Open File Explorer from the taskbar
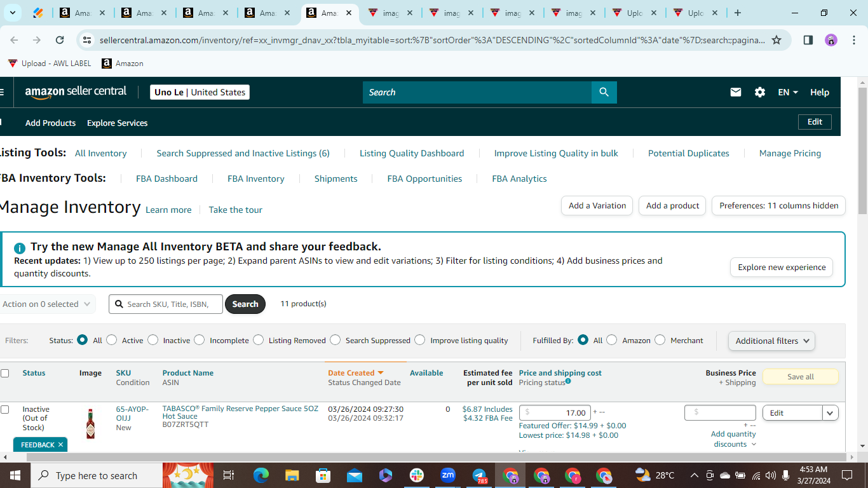The height and width of the screenshot is (488, 868). click(x=292, y=475)
